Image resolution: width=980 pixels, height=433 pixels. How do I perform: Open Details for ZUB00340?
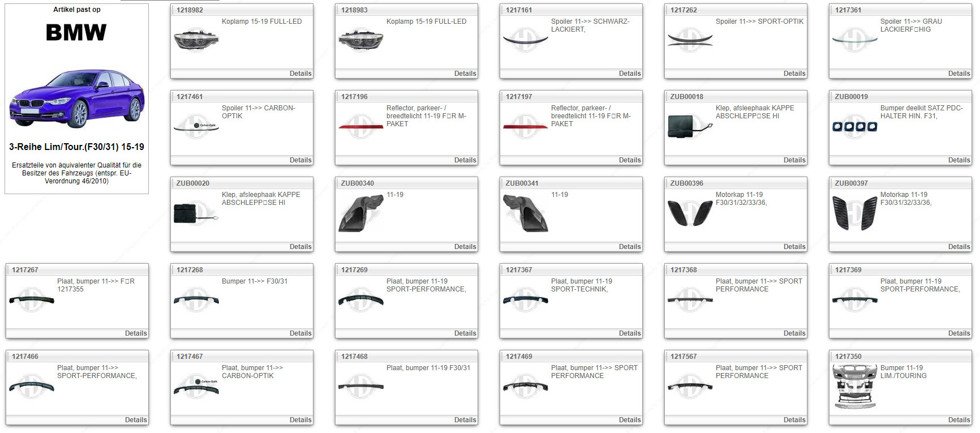point(465,247)
